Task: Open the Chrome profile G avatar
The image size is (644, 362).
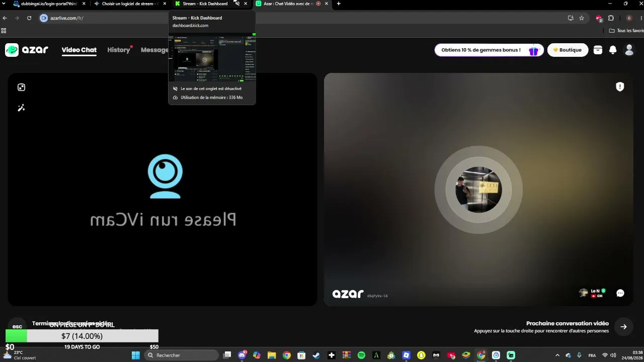Action: [629, 18]
